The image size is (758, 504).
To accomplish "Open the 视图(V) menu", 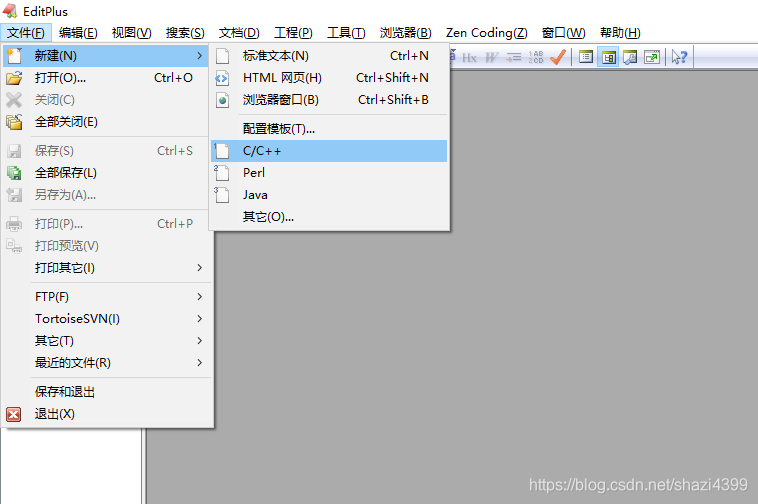I will coord(131,33).
